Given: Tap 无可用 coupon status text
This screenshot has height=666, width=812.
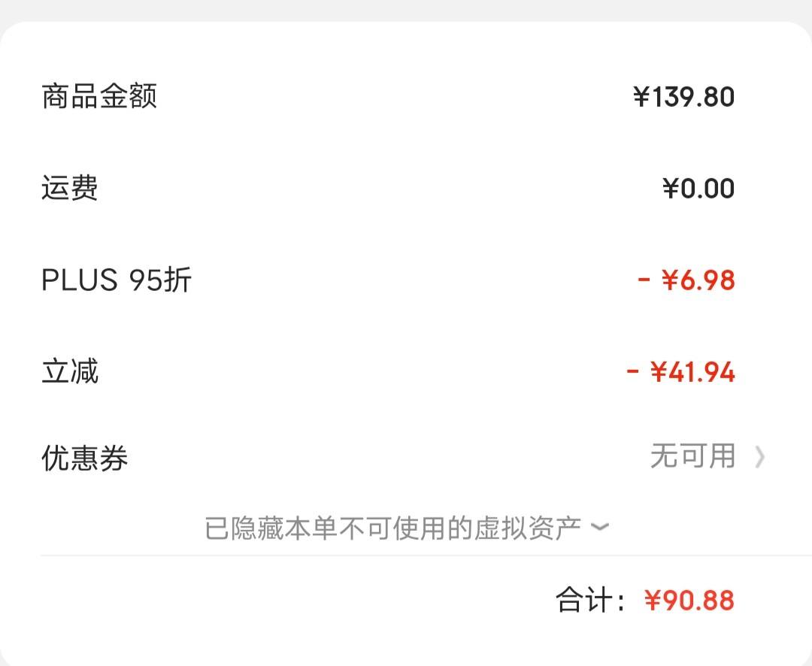Looking at the screenshot, I should (x=693, y=456).
